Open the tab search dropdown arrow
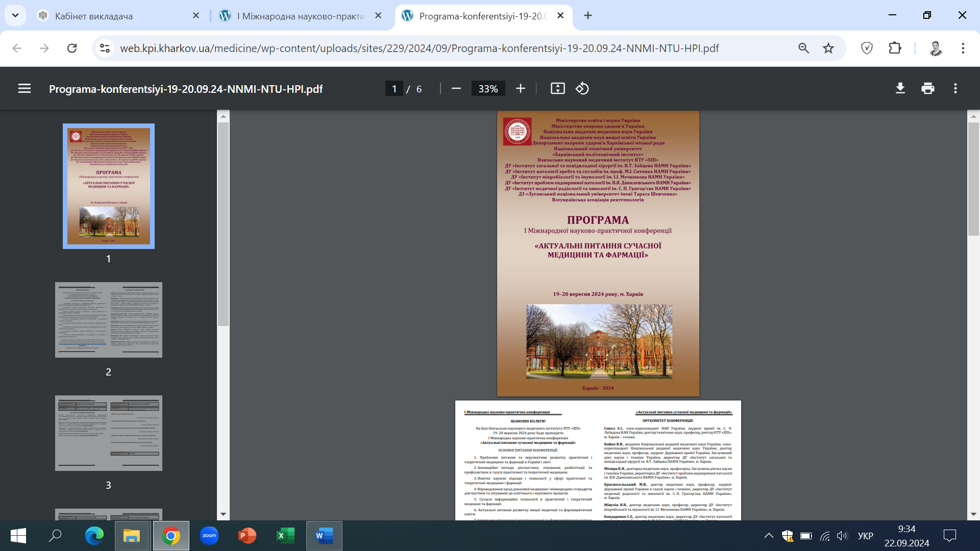Screen dimensions: 980x551 pyautogui.click(x=15, y=15)
